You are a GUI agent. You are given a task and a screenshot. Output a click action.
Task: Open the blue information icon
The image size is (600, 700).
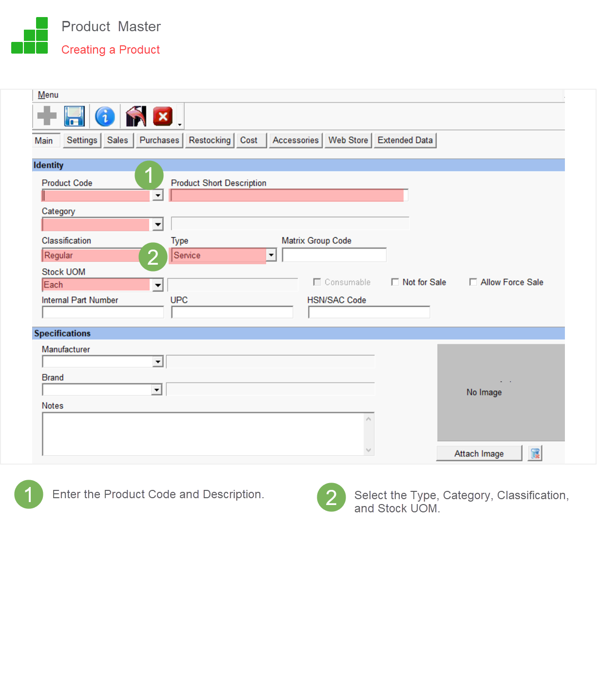(x=105, y=117)
